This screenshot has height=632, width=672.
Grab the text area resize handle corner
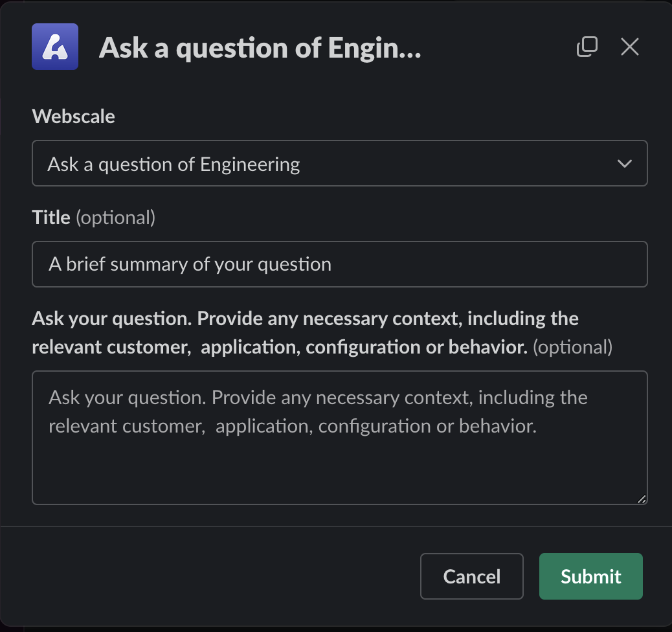pyautogui.click(x=642, y=499)
